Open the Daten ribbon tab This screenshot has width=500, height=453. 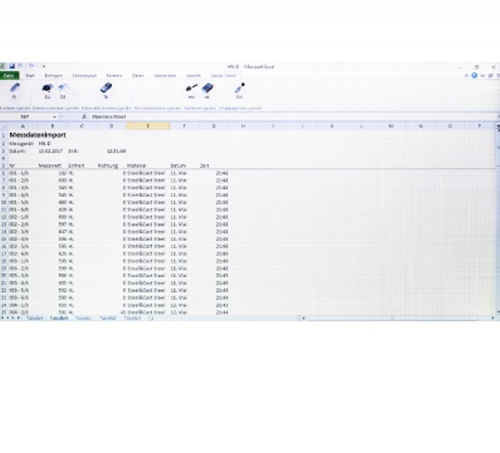138,76
